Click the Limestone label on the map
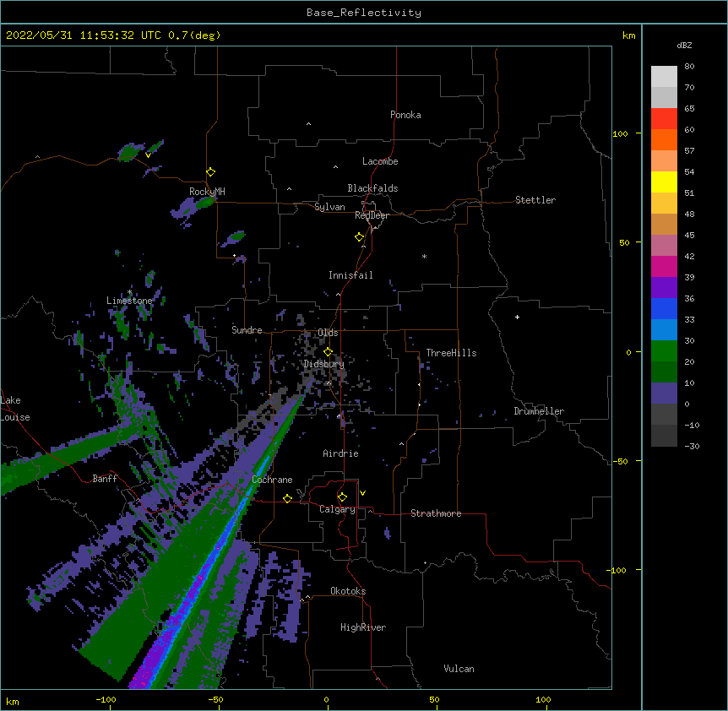 point(129,301)
